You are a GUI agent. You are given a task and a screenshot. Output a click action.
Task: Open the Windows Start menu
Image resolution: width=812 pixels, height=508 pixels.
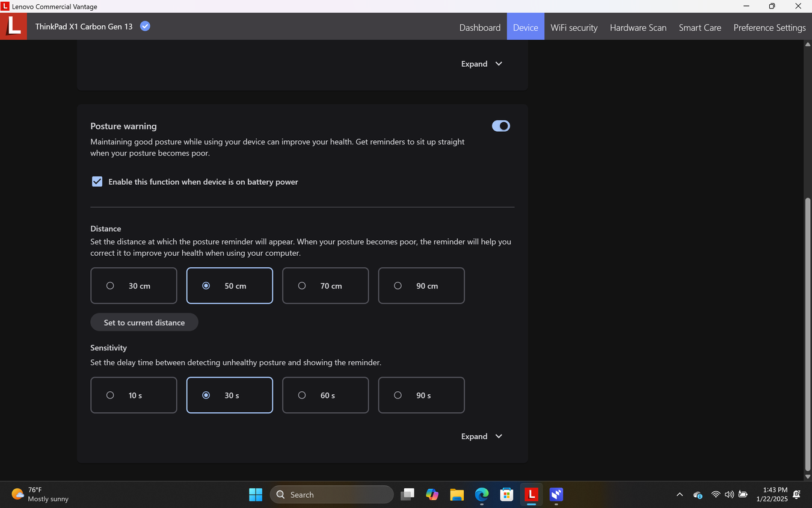pos(256,494)
